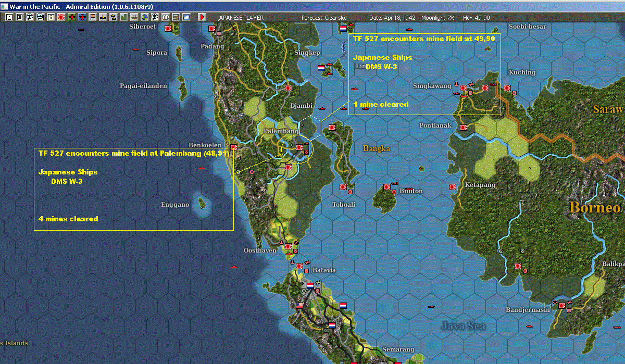This screenshot has width=625, height=364.
Task: Open the document list toolbar icon
Action: click(x=20, y=17)
